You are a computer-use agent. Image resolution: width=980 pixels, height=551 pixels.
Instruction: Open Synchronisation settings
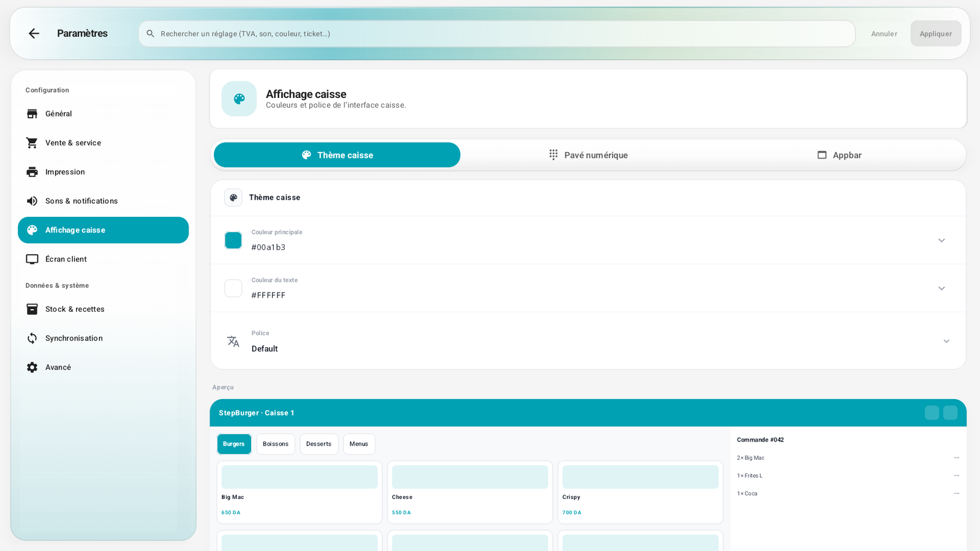[103, 338]
